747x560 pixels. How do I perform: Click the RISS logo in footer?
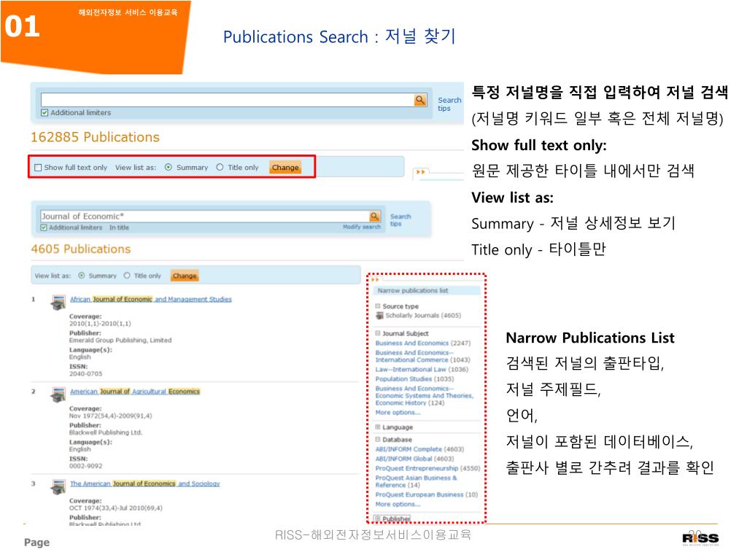[701, 539]
